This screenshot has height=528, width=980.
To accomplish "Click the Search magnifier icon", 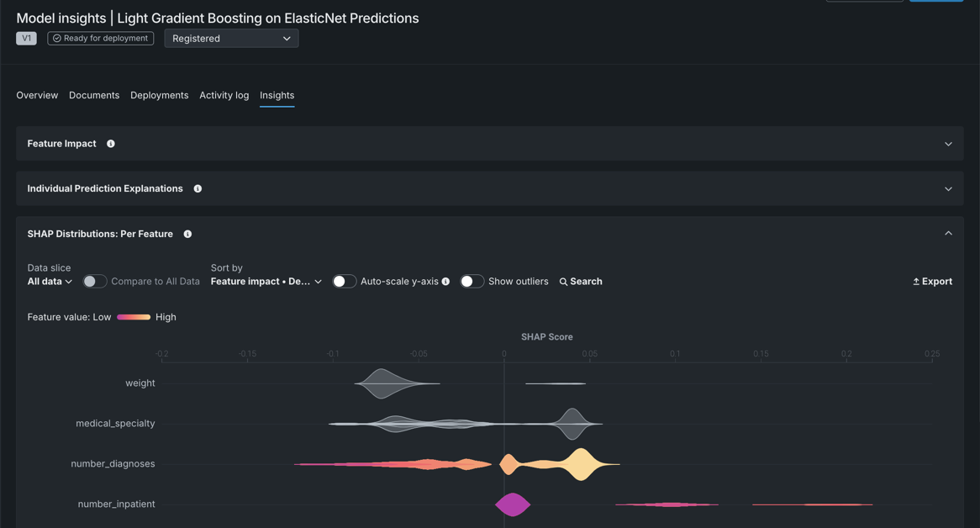I will (563, 282).
